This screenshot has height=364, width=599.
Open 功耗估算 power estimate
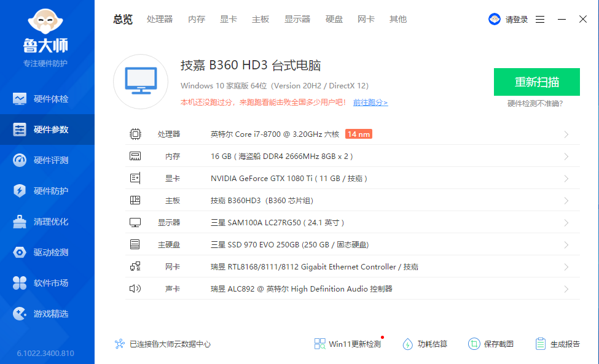tap(425, 344)
